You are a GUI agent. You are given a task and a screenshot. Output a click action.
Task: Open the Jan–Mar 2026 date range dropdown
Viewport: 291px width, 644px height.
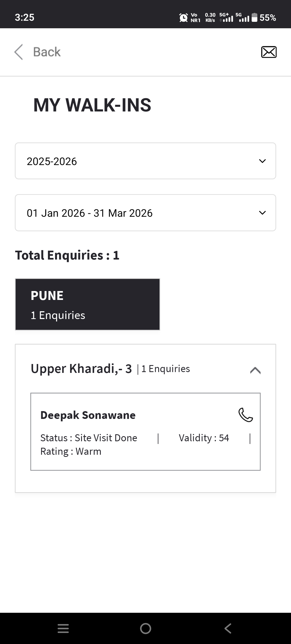tap(145, 213)
